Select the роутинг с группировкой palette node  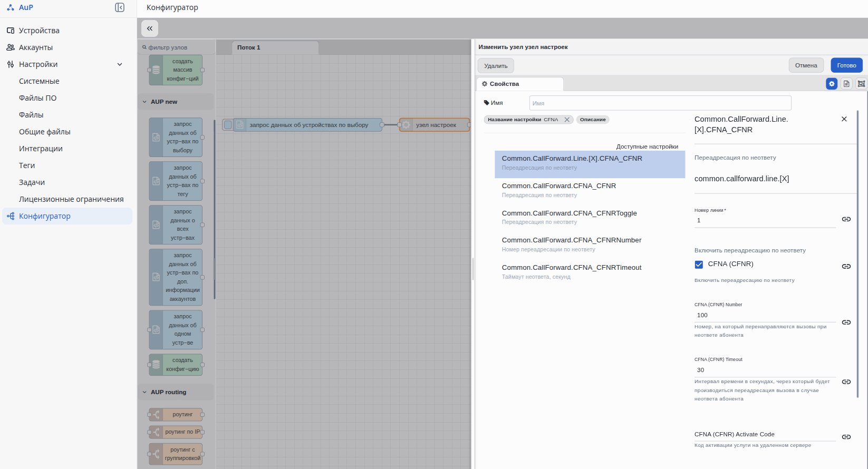176,454
